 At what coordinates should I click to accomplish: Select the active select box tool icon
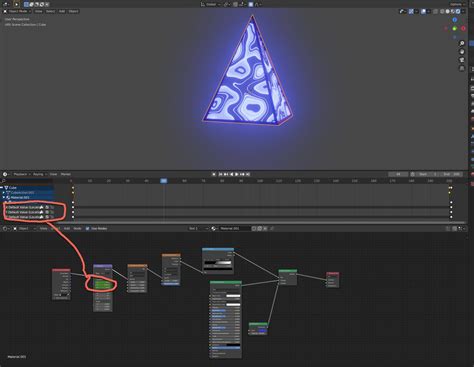pyautogui.click(x=26, y=4)
